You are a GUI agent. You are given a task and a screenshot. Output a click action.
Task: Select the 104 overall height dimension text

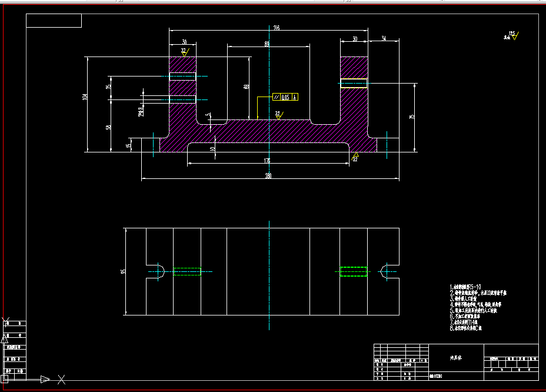coord(85,97)
